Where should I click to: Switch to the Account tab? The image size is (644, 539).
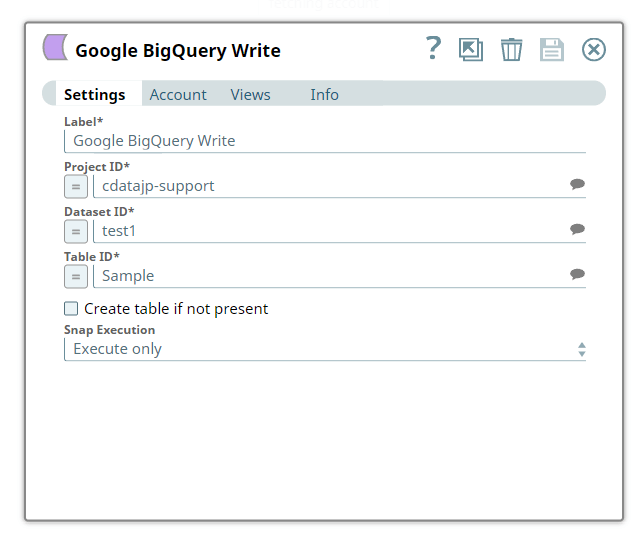click(178, 95)
